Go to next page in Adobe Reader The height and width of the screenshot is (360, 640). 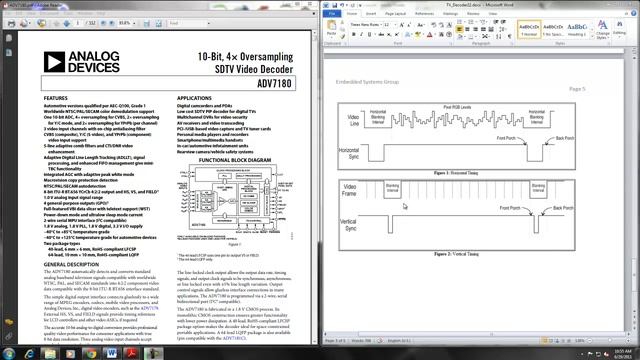[67, 23]
